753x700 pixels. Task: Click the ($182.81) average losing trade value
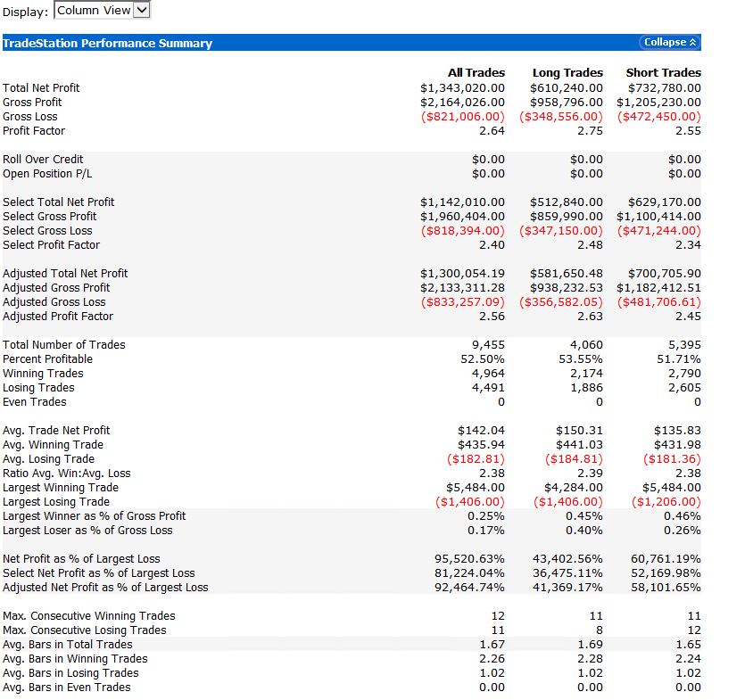coord(476,459)
